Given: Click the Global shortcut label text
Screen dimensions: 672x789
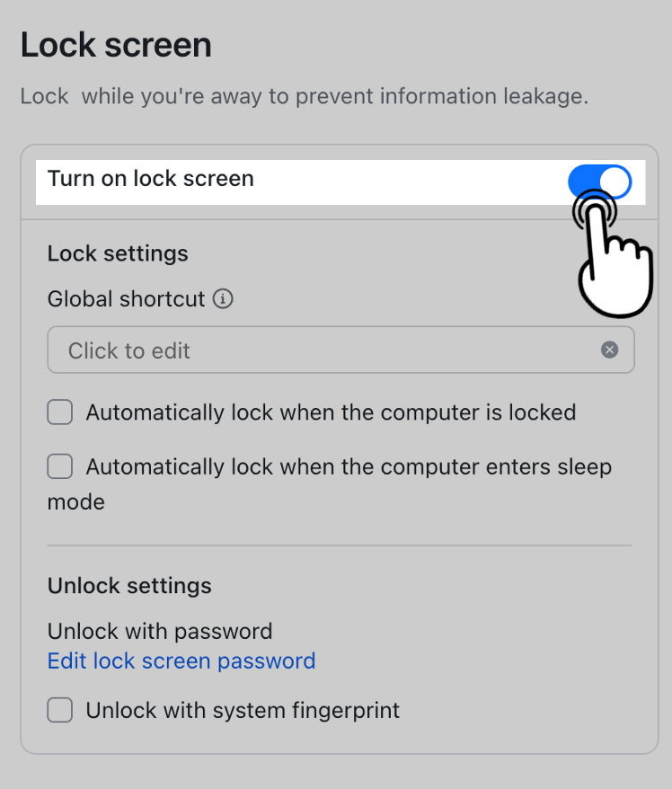Looking at the screenshot, I should coord(126,299).
